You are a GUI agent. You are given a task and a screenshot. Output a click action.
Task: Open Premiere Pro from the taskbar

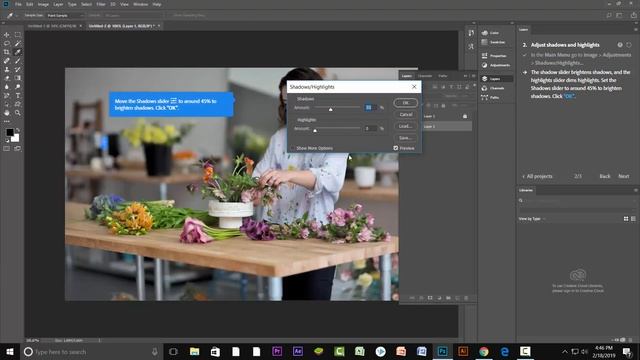click(277, 351)
